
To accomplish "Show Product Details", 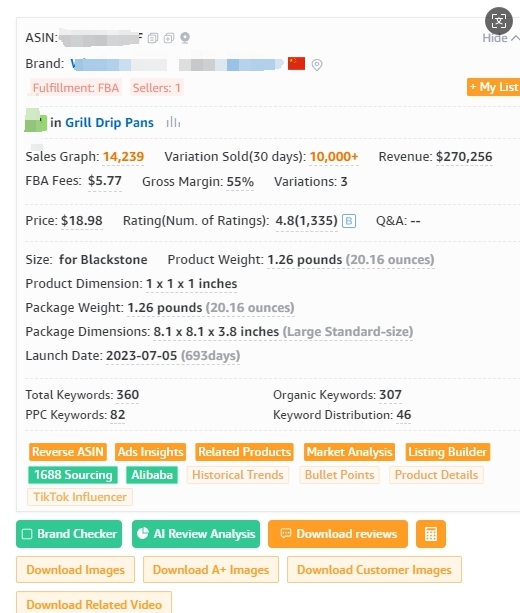I will 436,475.
